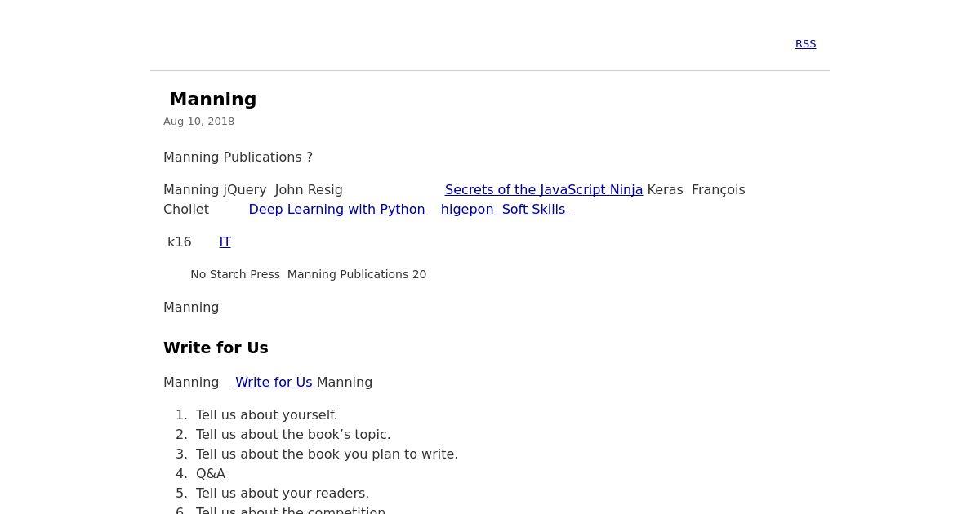Select the 'Manning Publications ?' paragraph text
This screenshot has width=980, height=514.
tap(238, 157)
